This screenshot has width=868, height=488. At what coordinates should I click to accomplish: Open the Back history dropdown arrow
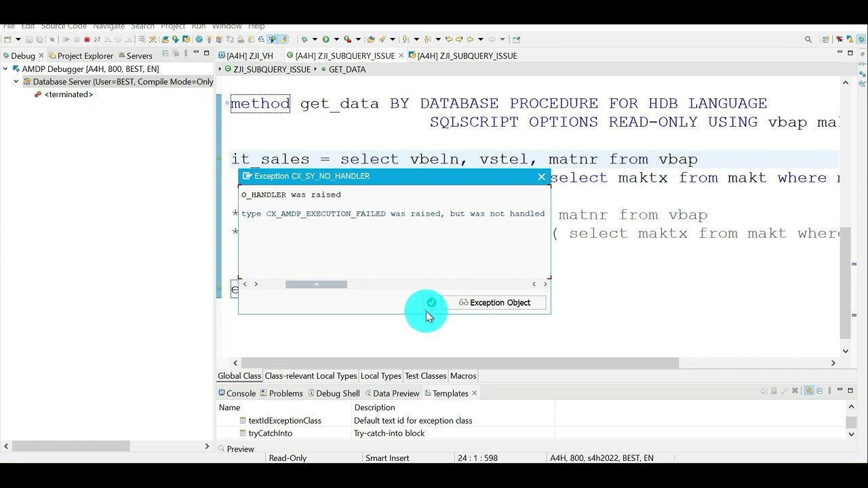click(x=481, y=39)
